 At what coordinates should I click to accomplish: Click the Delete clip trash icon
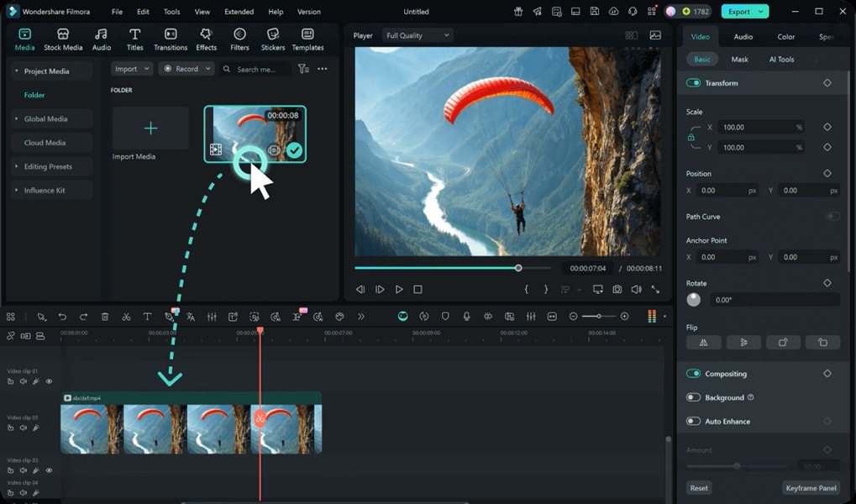click(x=104, y=317)
